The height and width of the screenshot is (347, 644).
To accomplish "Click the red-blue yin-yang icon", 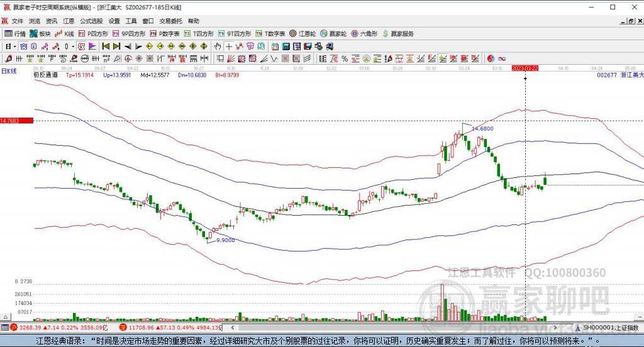I will point(491,58).
